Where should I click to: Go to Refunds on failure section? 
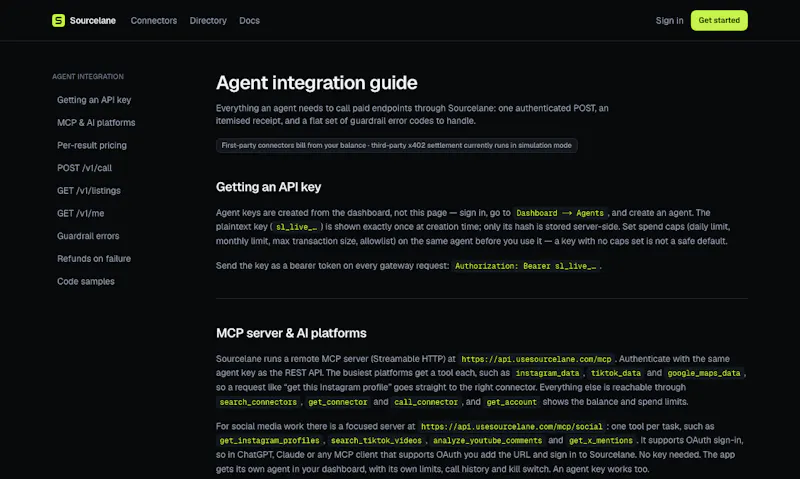(94, 259)
